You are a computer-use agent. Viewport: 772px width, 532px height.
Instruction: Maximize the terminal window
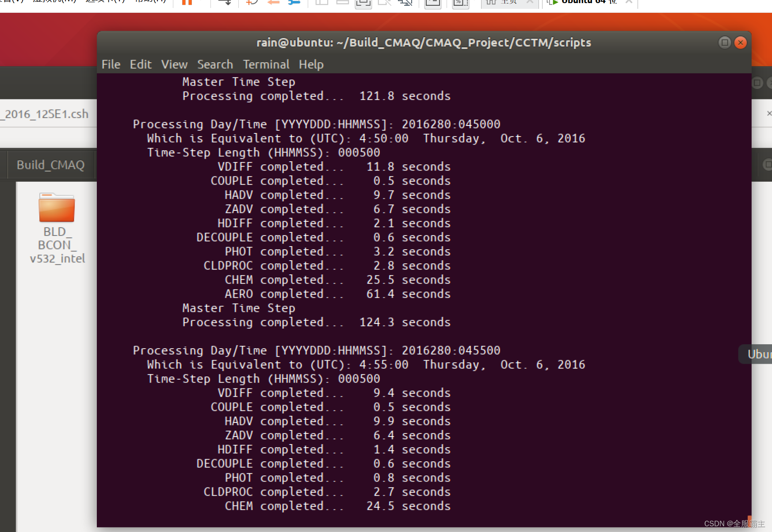[x=725, y=42]
